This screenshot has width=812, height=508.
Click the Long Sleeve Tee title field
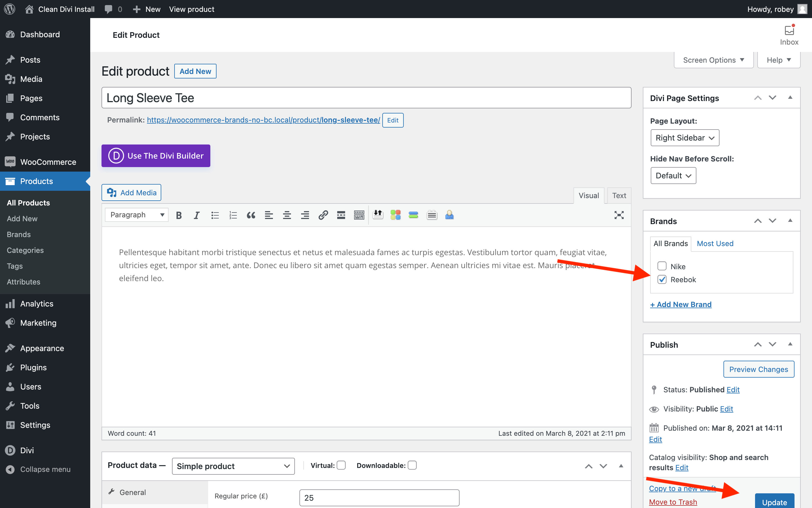366,98
